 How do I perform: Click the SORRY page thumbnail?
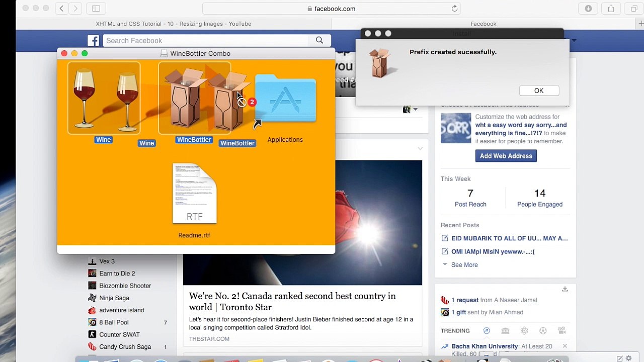coord(456,128)
